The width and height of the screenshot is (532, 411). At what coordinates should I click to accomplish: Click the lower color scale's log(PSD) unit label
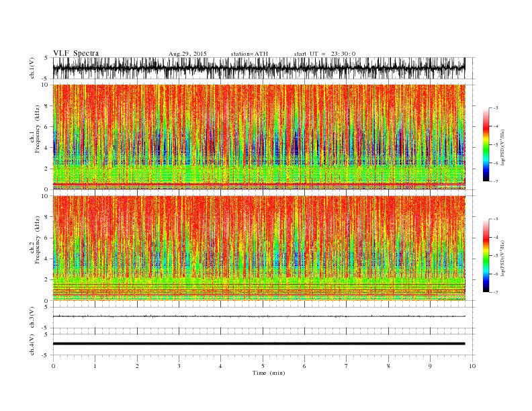[502, 258]
